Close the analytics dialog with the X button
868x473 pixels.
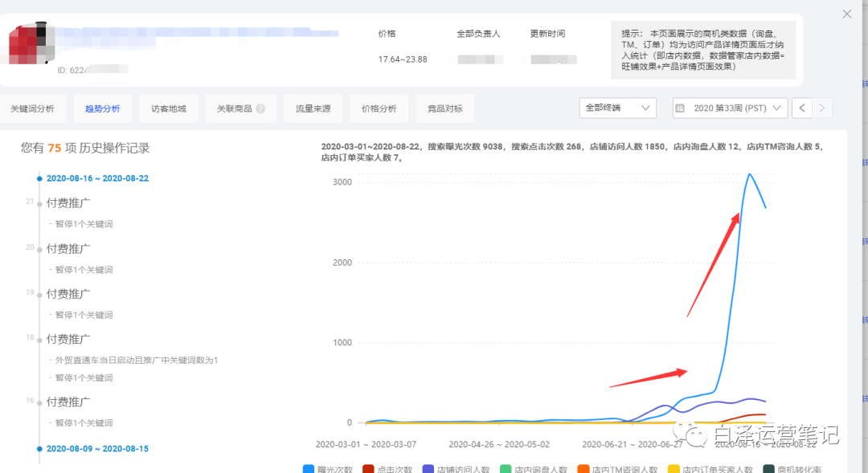847,14
